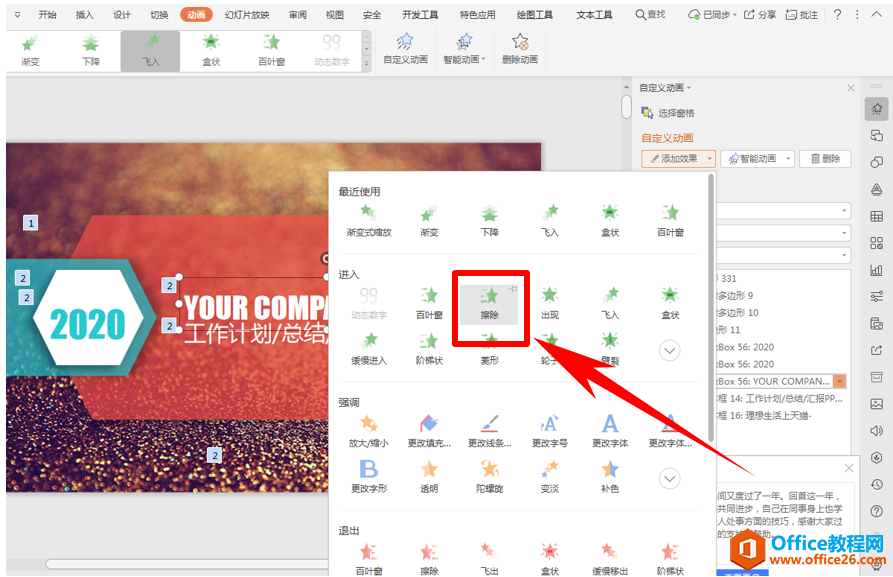The width and height of the screenshot is (893, 577).
Task: Open the 选择窗格 selection pane
Action: (667, 113)
